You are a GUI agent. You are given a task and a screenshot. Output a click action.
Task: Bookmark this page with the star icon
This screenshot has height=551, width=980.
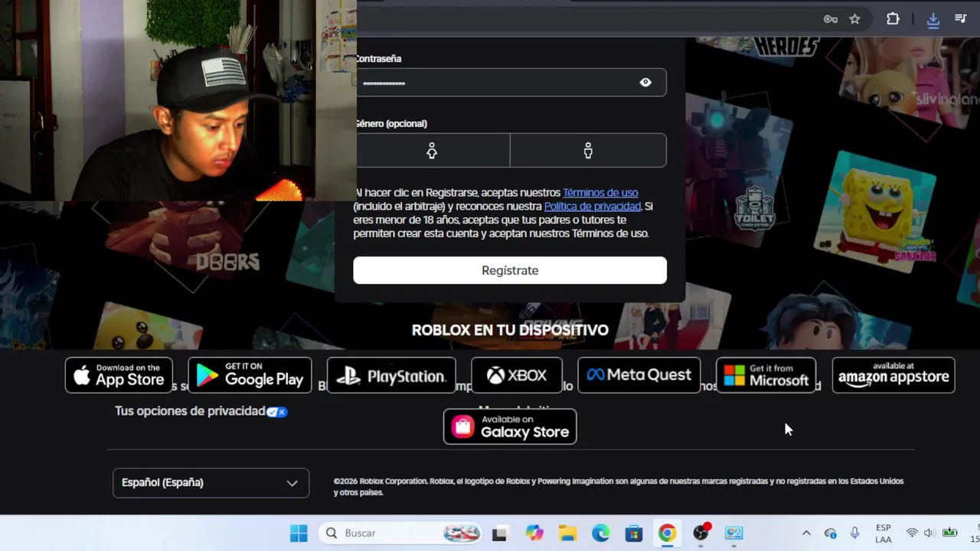[x=854, y=19]
